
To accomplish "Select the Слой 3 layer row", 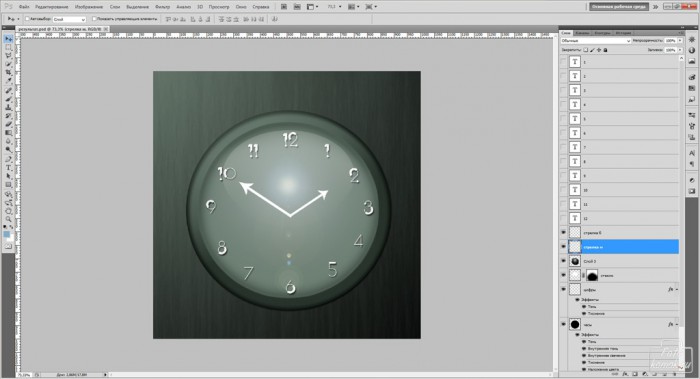I will tap(623, 261).
